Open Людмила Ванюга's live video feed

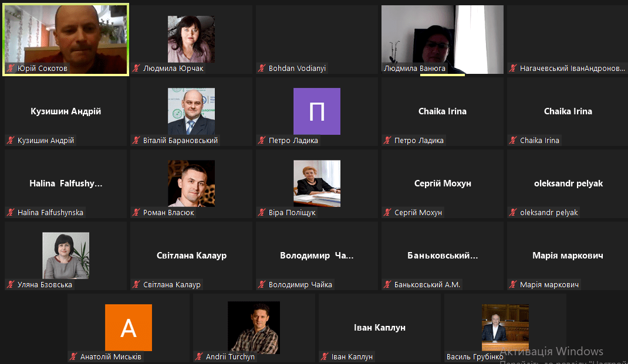click(x=442, y=35)
